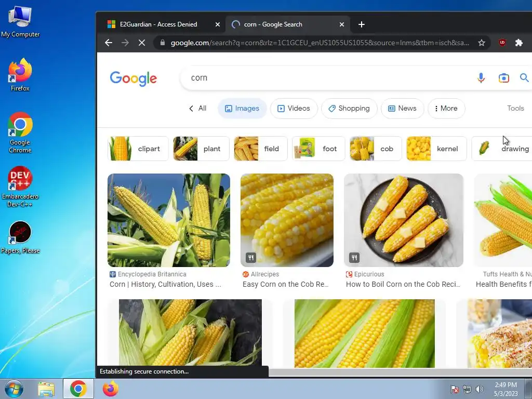Go back to All results
Screen dimensions: 532x399
tap(197, 108)
